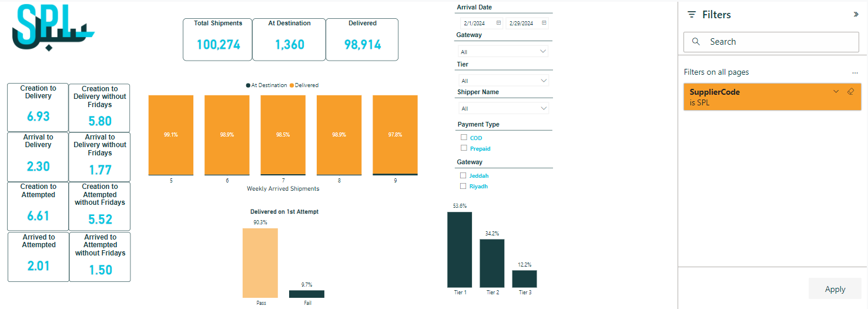Check the COD payment type box
Screen dimensions: 868x309
464,138
